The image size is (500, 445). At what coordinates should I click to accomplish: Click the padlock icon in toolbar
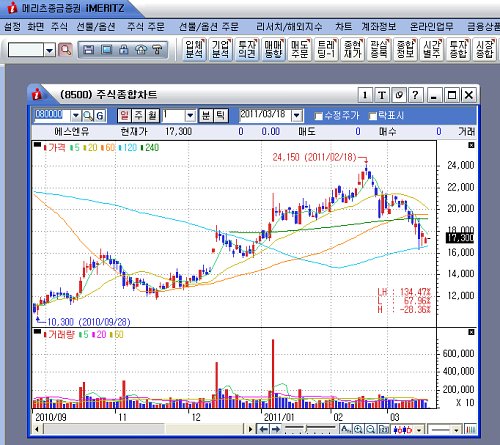click(x=124, y=50)
